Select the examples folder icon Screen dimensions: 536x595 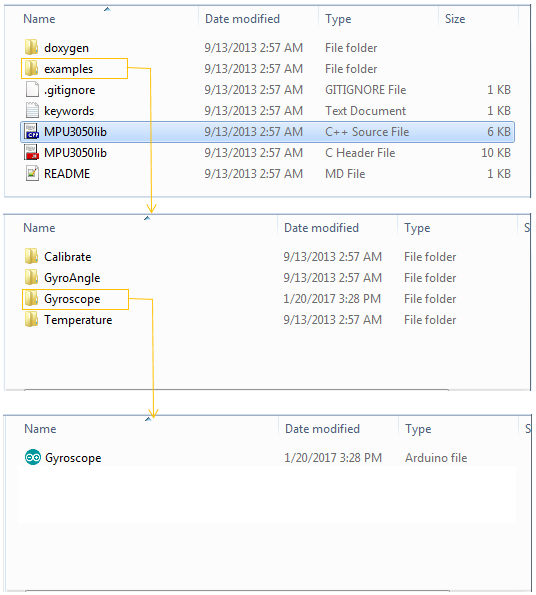pyautogui.click(x=31, y=69)
